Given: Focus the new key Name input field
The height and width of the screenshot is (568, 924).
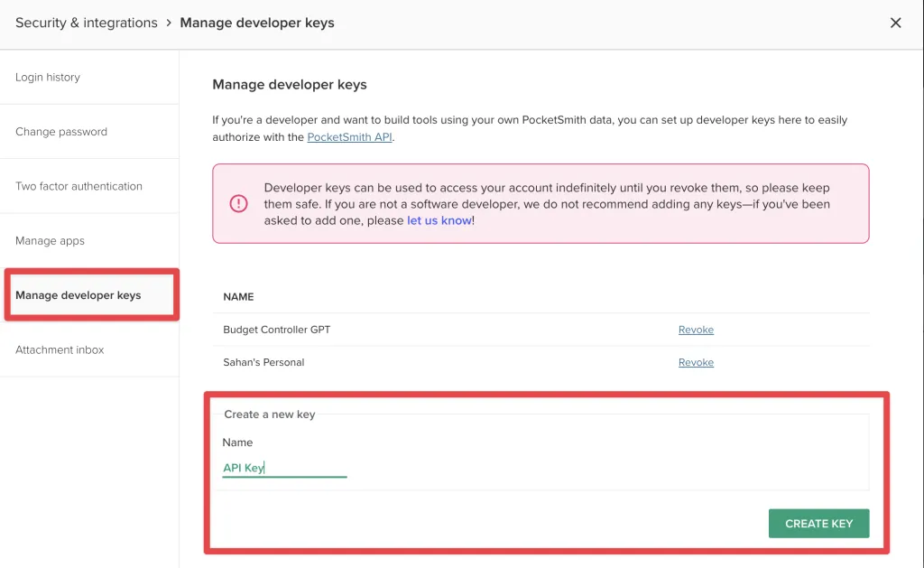Looking at the screenshot, I should click(284, 468).
